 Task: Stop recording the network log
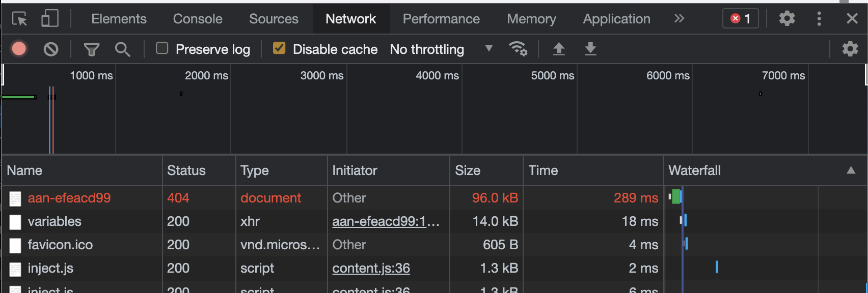(x=19, y=49)
